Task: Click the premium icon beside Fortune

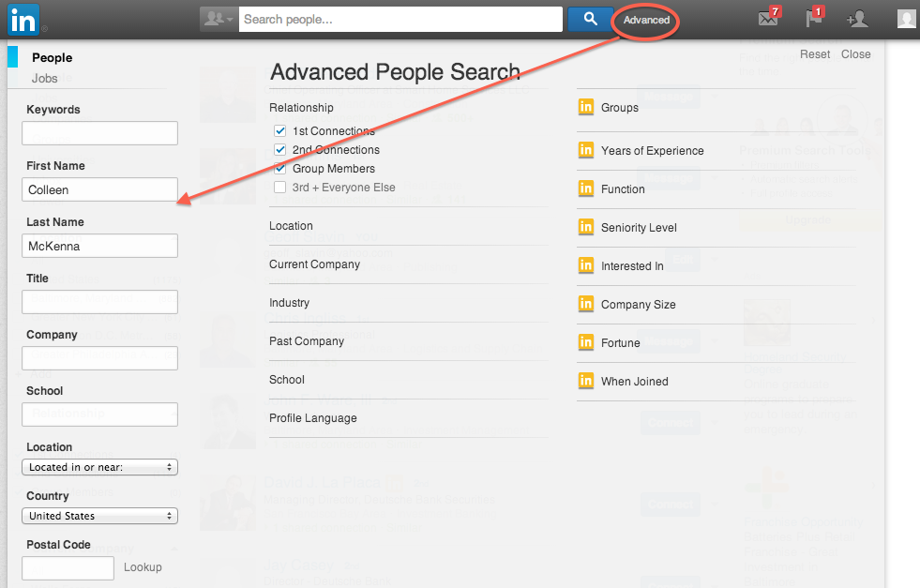Action: pos(585,342)
